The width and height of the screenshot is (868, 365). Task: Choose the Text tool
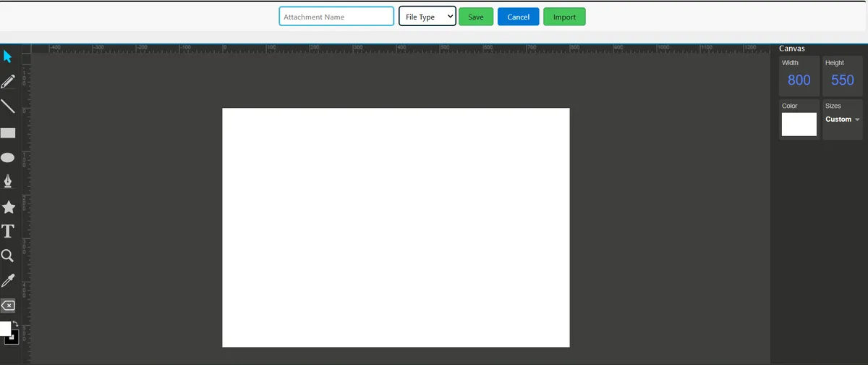tap(8, 231)
